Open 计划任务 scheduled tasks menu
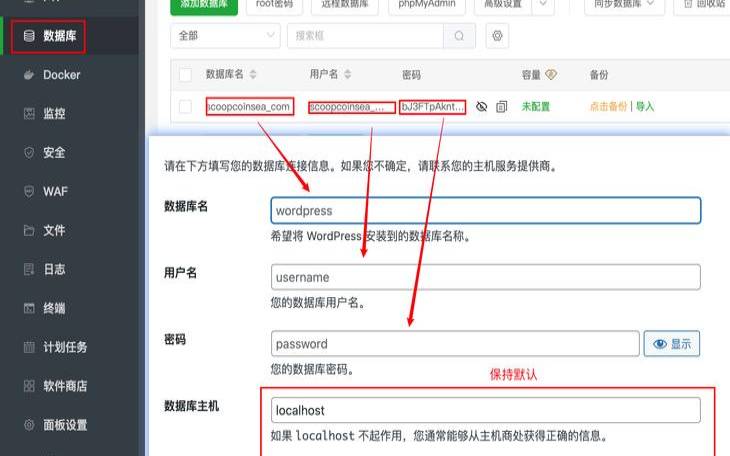Image resolution: width=730 pixels, height=456 pixels. [x=65, y=347]
